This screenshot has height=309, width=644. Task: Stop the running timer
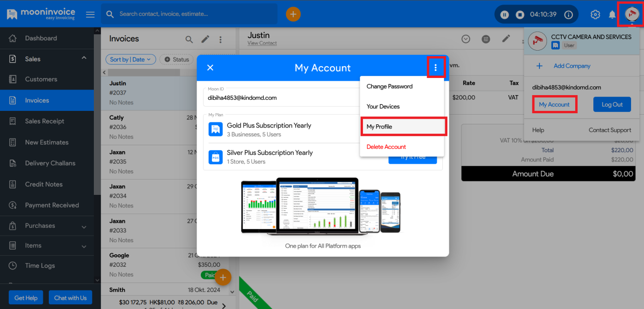tap(520, 14)
